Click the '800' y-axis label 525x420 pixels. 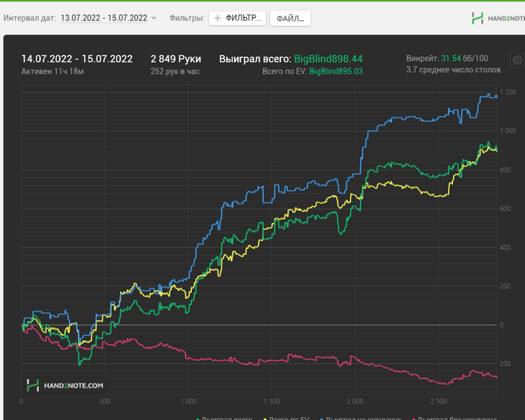click(505, 169)
